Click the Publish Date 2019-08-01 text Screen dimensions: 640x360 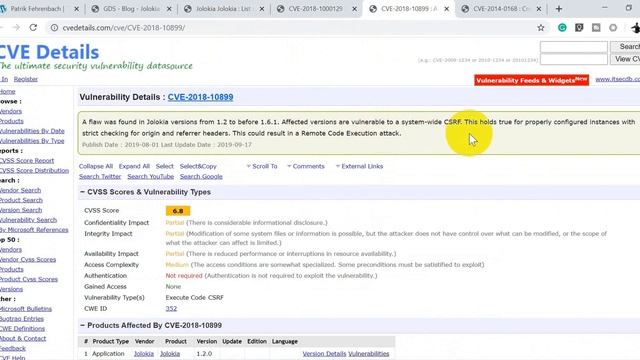[121, 145]
